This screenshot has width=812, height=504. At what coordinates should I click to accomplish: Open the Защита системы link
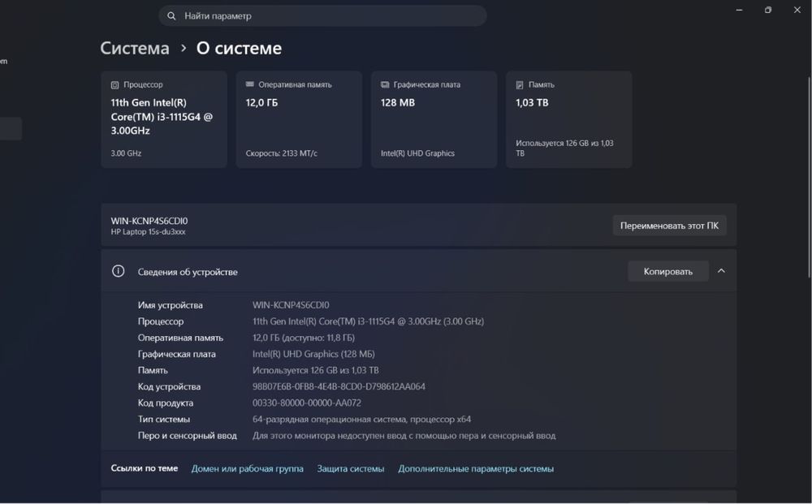pos(351,469)
